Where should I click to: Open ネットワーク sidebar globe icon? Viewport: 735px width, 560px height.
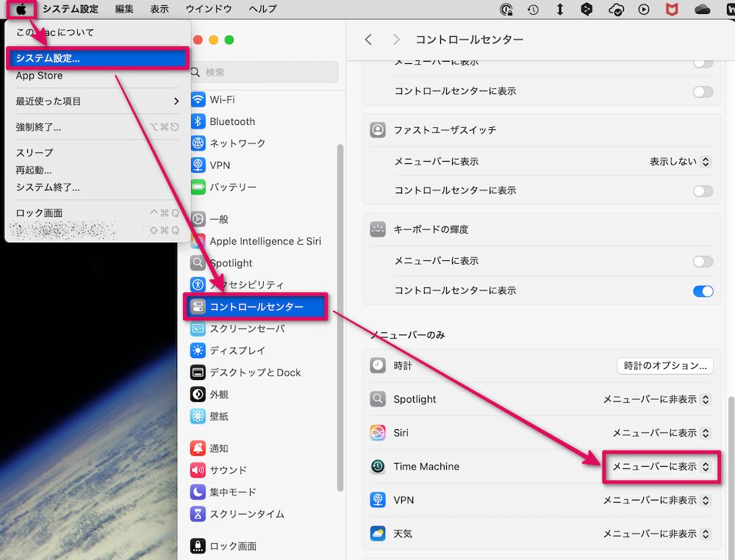[198, 143]
